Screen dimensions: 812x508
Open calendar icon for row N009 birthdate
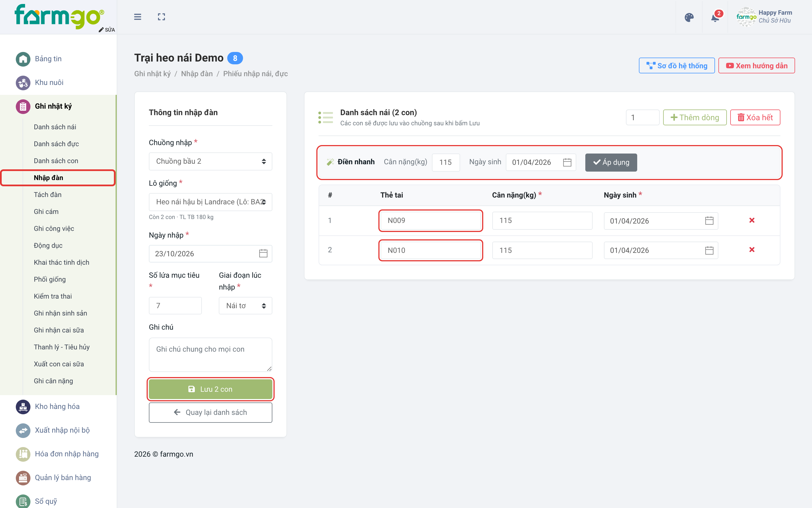point(709,221)
